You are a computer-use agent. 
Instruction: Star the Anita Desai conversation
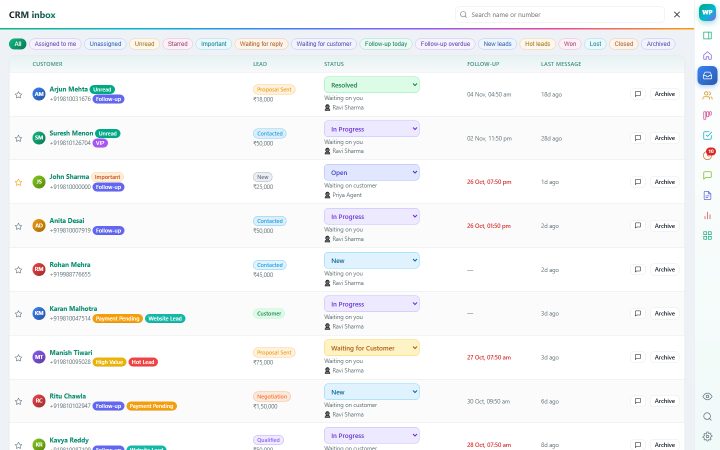tap(18, 226)
